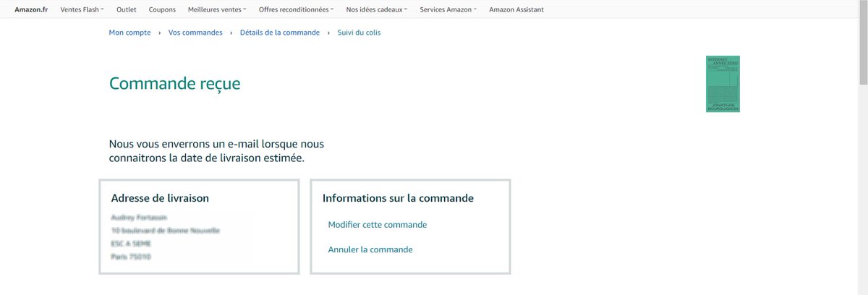The width and height of the screenshot is (868, 295).
Task: Open the Vos commandes breadcrumb link
Action: pyautogui.click(x=195, y=33)
